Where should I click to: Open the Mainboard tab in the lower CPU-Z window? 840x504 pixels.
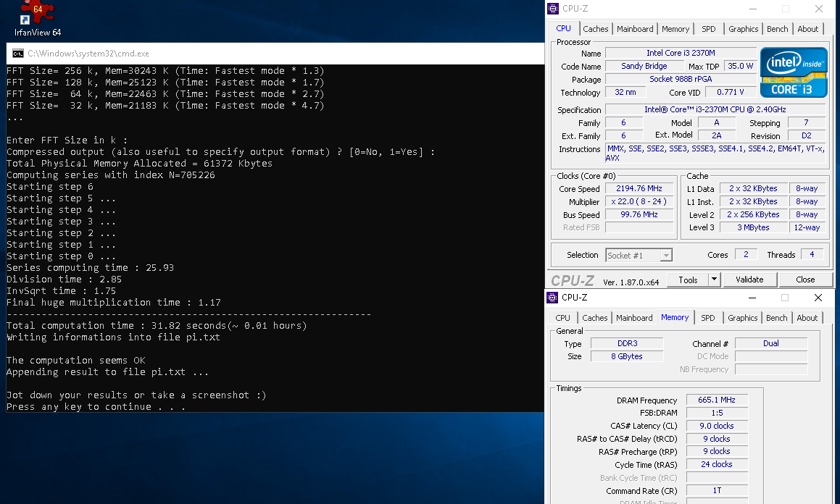[634, 318]
